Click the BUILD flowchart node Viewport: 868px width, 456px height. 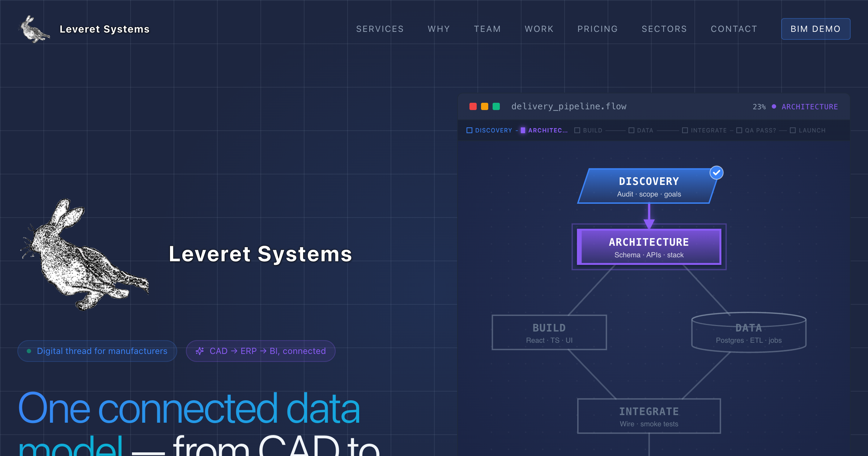549,333
